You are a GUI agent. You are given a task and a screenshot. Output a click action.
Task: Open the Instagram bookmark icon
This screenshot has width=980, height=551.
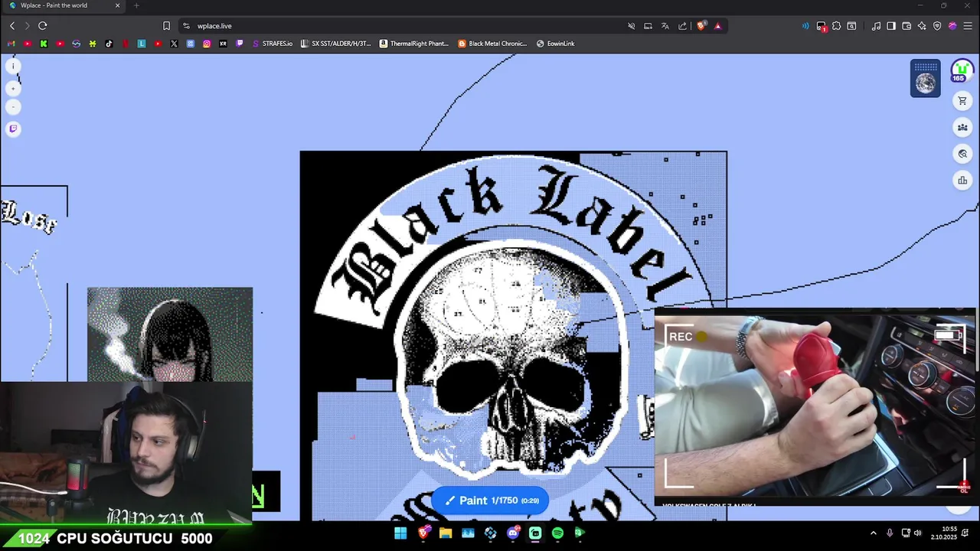(207, 44)
